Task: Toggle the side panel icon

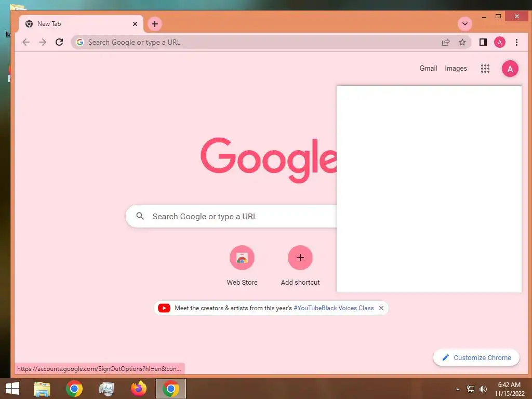Action: pos(483,42)
